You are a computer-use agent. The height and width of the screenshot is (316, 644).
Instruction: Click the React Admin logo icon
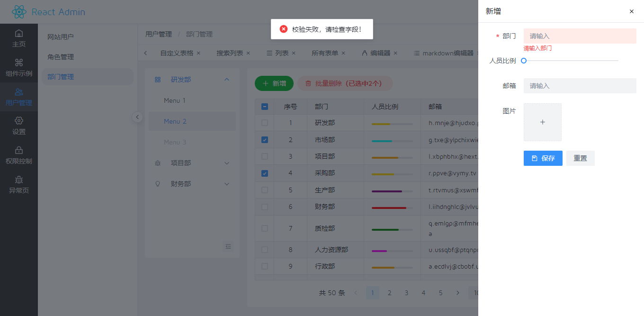19,11
